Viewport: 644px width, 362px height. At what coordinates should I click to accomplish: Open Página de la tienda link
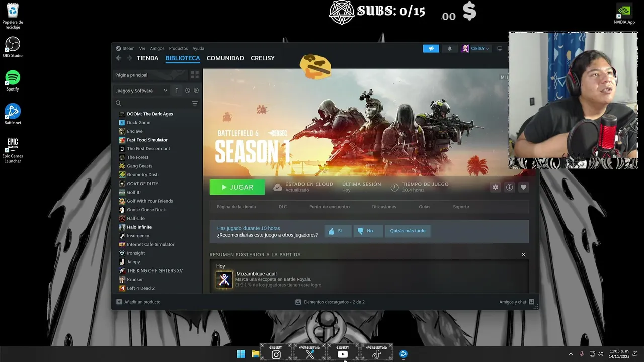(x=236, y=207)
